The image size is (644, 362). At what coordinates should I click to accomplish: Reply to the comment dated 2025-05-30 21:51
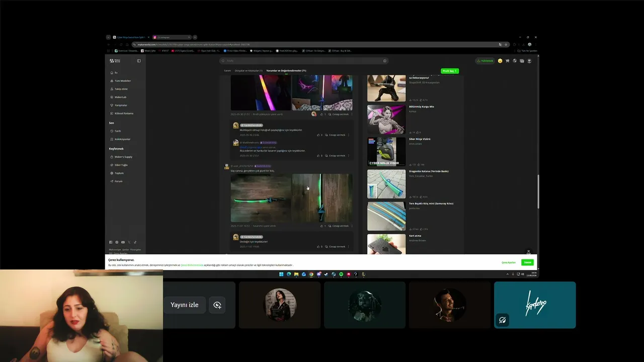(339, 114)
